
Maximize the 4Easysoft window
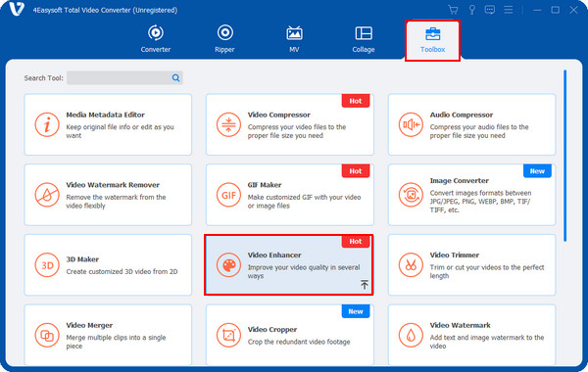point(556,10)
